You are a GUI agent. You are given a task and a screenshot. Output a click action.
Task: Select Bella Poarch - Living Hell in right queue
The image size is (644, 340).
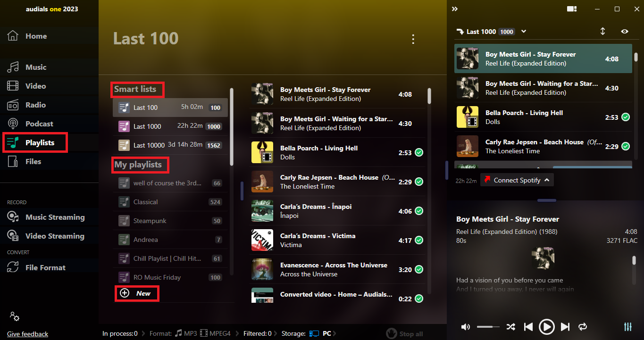point(543,117)
